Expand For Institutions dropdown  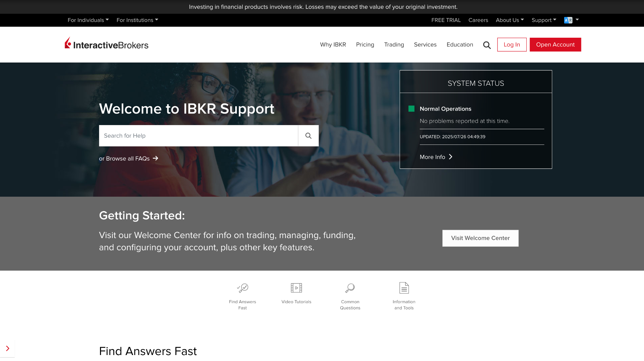tap(137, 20)
